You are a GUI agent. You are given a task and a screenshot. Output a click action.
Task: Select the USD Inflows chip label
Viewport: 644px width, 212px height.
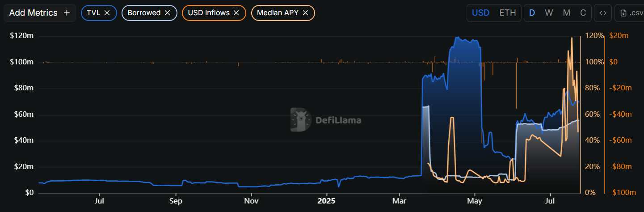pos(209,13)
